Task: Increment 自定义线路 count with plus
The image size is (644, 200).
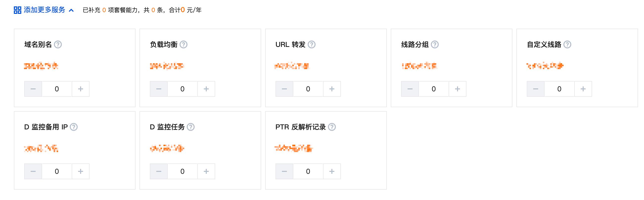Action: 583,89
